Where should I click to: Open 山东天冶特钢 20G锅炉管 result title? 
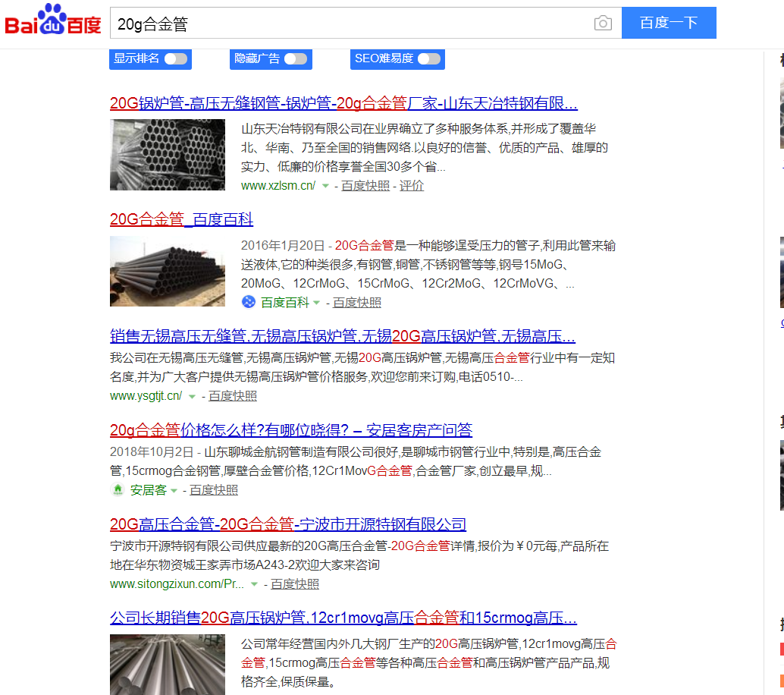tap(343, 104)
